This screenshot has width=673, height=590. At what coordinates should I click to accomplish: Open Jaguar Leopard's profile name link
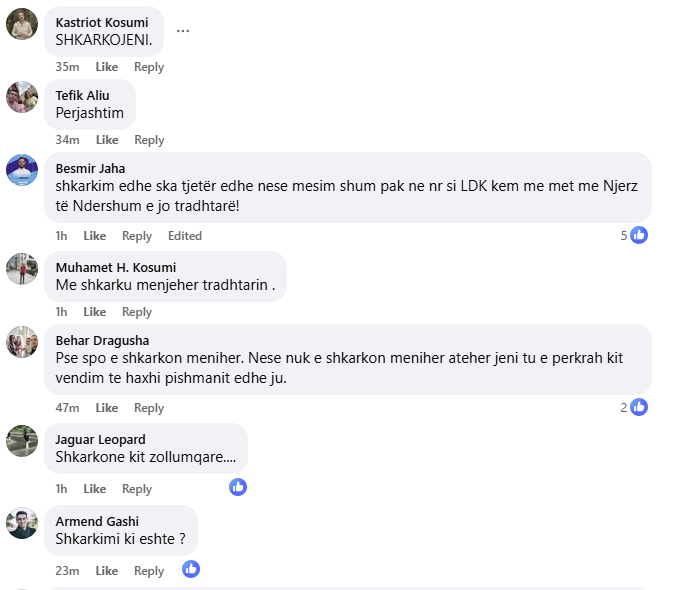tap(100, 439)
